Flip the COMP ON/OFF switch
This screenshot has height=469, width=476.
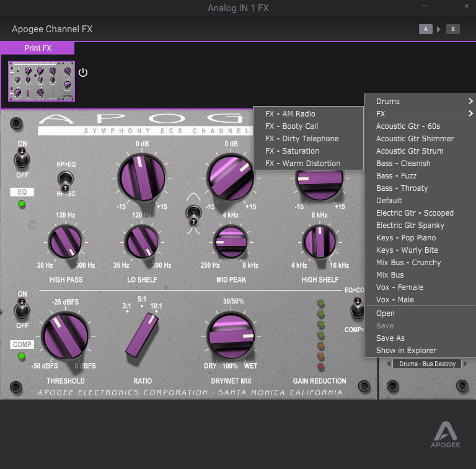tap(22, 309)
